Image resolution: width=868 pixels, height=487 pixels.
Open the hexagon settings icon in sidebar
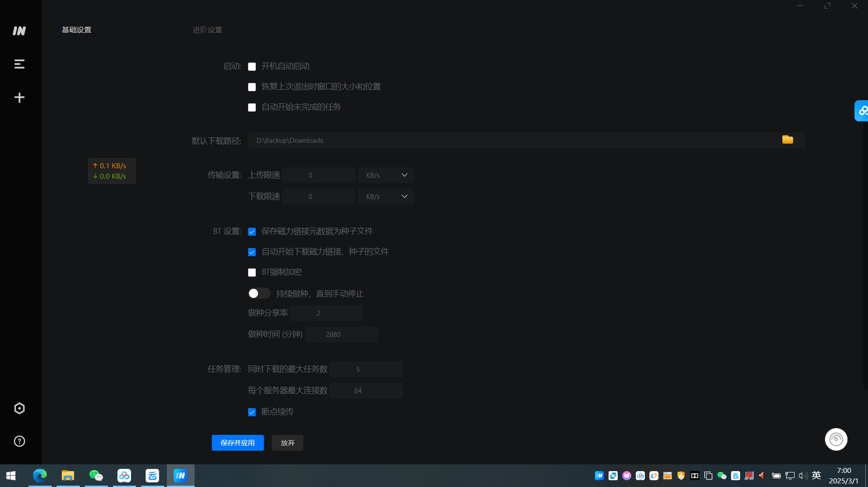19,409
